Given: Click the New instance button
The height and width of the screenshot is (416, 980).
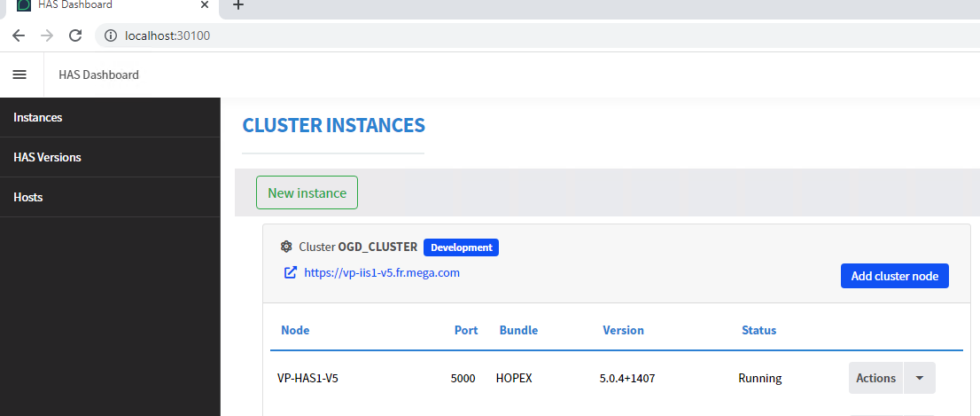Looking at the screenshot, I should 307,192.
